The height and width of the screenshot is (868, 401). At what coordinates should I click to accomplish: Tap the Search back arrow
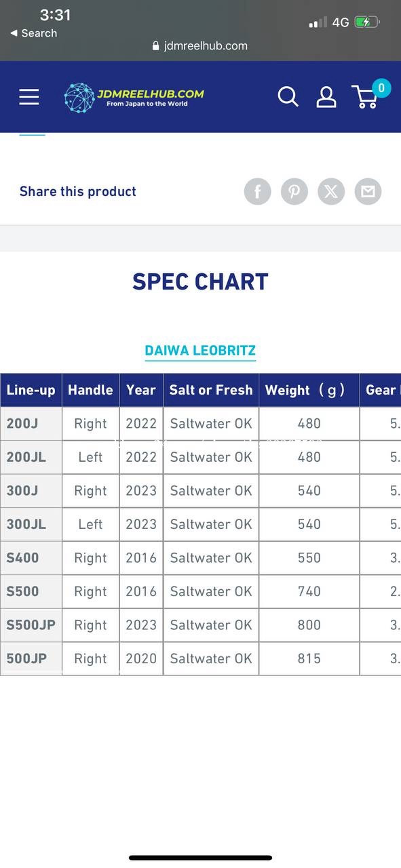pyautogui.click(x=34, y=33)
